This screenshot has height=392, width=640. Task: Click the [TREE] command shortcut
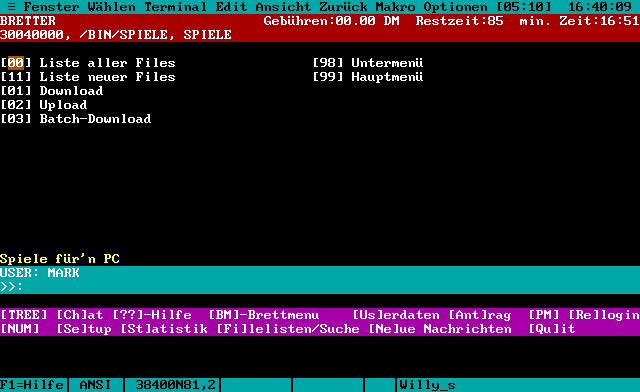click(24, 315)
